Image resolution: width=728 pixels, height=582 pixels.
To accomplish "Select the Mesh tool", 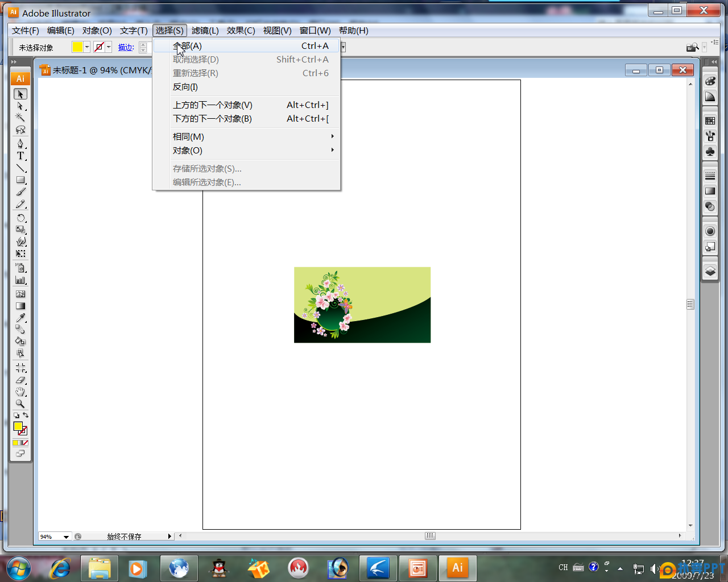I will point(20,294).
